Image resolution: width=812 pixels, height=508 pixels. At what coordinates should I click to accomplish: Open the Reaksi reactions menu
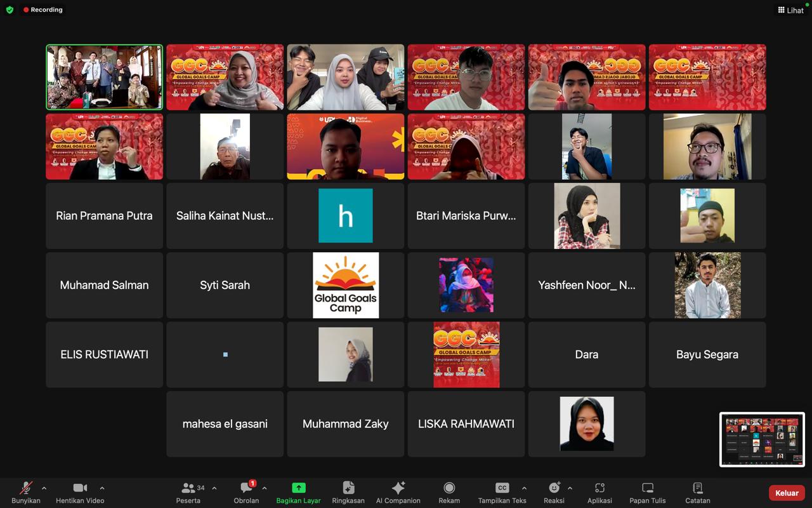554,492
